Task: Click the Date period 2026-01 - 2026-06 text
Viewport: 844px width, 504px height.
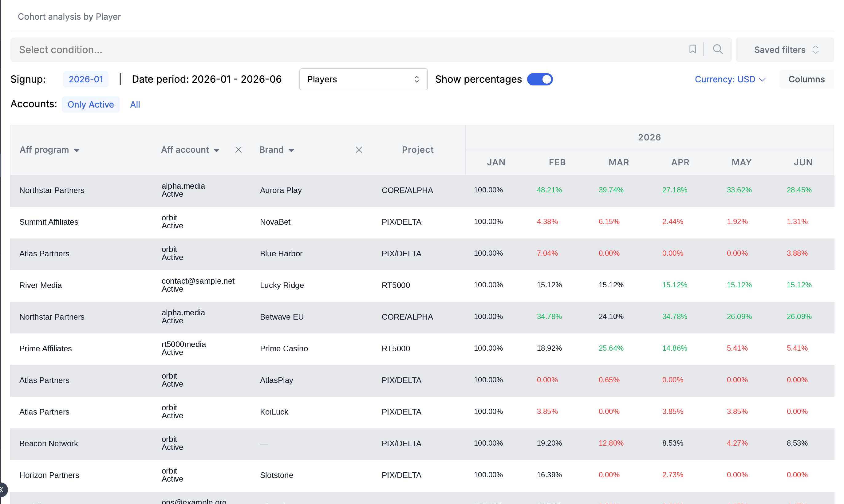Action: [207, 79]
